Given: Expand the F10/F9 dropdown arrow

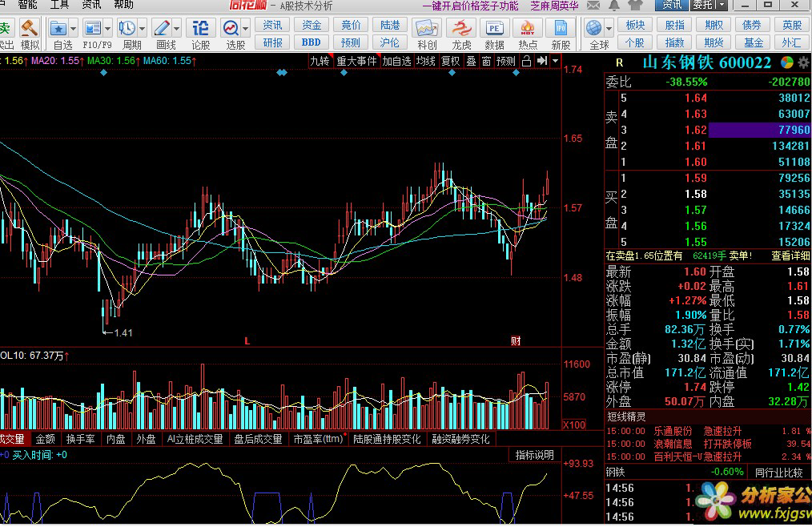Looking at the screenshot, I should click(x=108, y=28).
